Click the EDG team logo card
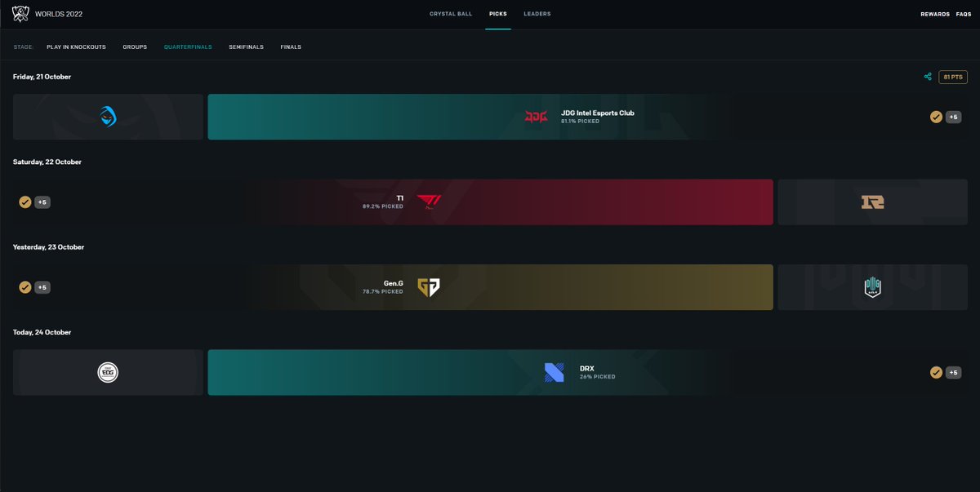 108,373
